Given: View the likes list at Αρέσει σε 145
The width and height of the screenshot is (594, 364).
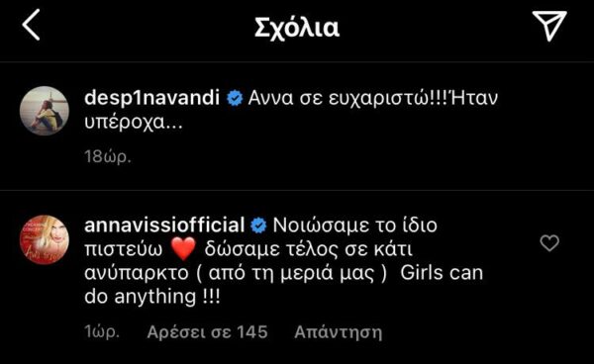Looking at the screenshot, I should (207, 332).
